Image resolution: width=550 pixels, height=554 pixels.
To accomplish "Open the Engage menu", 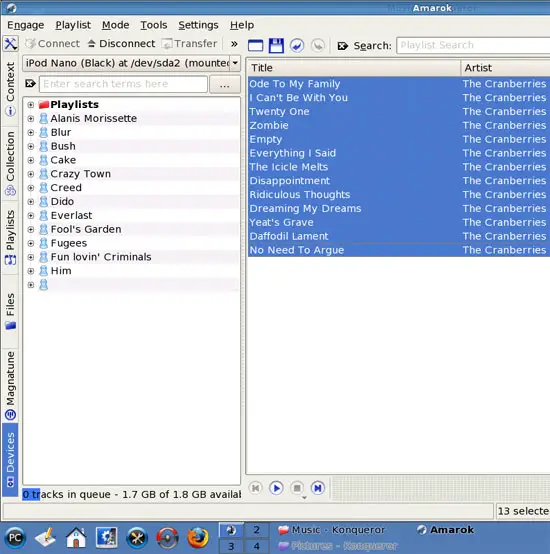I will point(25,25).
